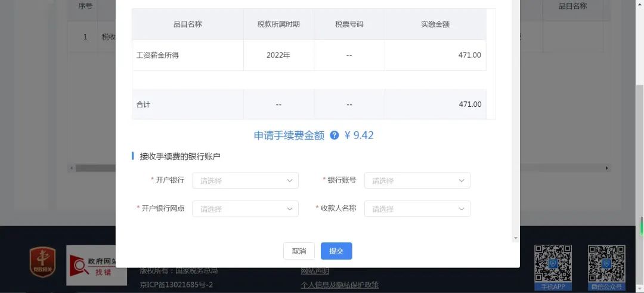Screen dimensions: 644x293
Task: Click the 实缴金额 column header
Action: pyautogui.click(x=435, y=24)
